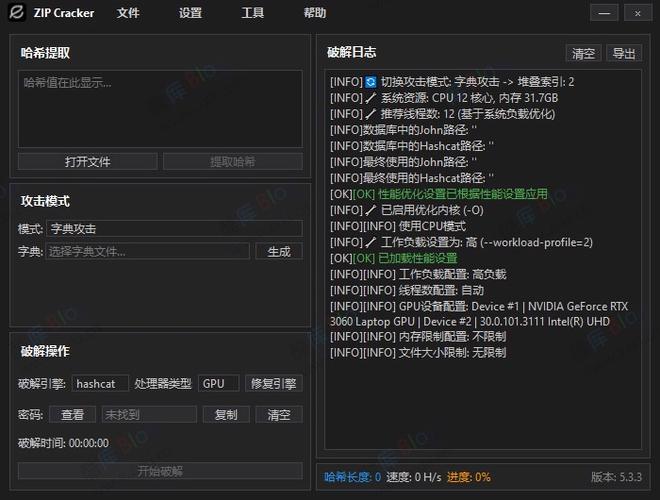
Task: Click log line 系统资源: CPU 12 核心
Action: click(x=444, y=98)
